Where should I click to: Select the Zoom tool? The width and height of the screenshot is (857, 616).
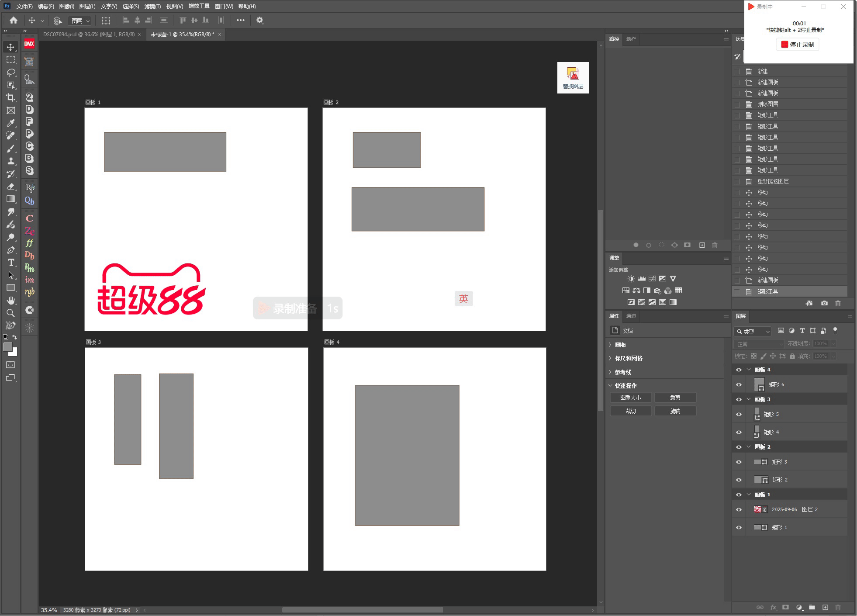click(10, 313)
